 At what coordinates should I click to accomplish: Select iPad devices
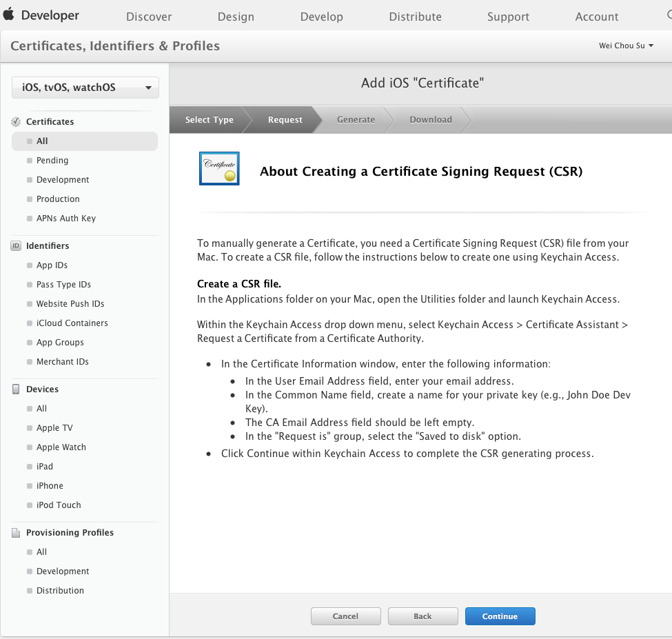pos(45,466)
